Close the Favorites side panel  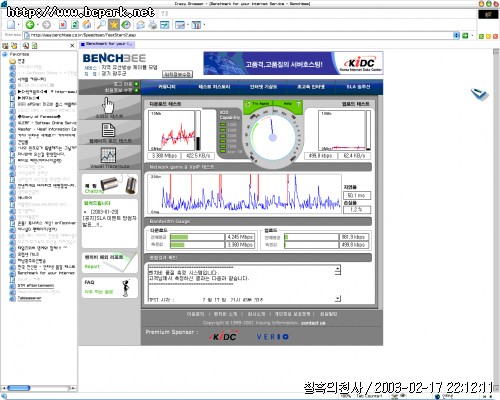pos(72,46)
